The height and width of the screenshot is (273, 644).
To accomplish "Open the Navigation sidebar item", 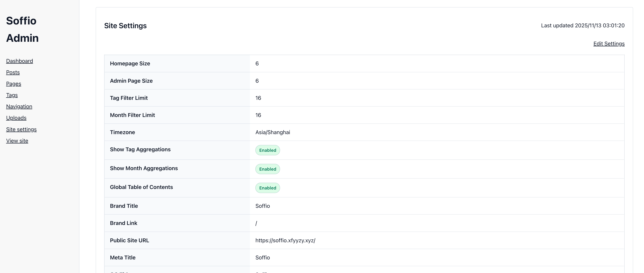I will [x=19, y=107].
